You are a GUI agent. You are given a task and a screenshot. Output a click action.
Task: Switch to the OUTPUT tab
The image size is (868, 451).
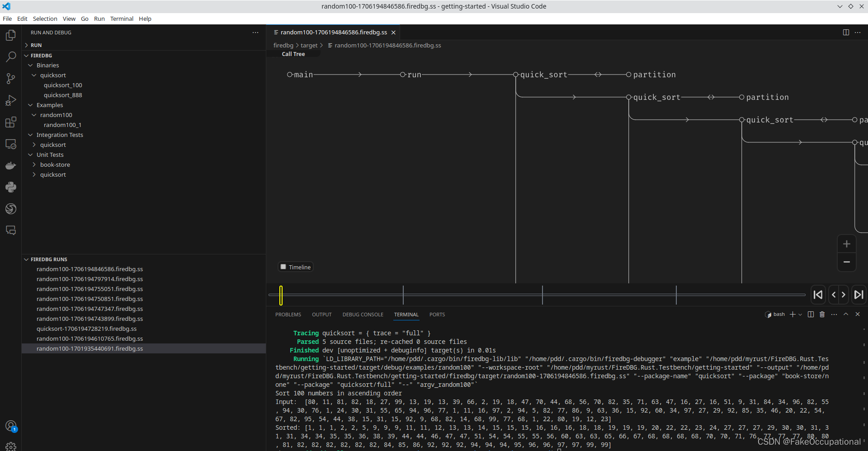[322, 315]
